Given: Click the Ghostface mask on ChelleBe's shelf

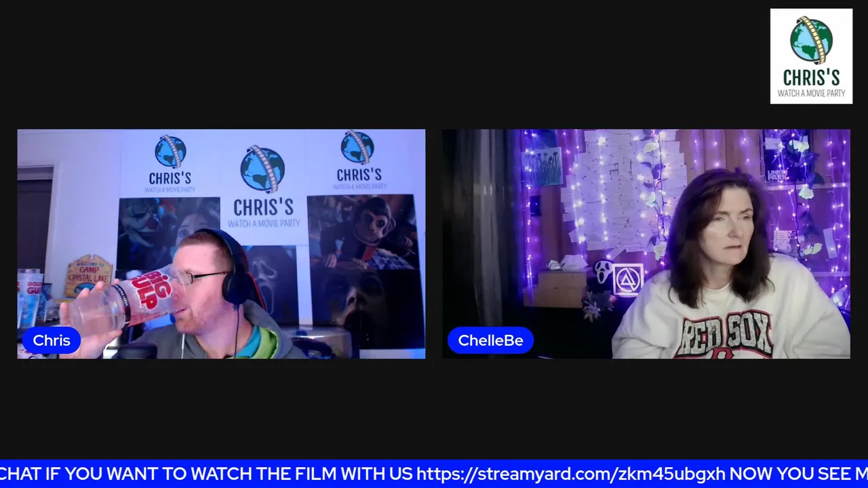Looking at the screenshot, I should coord(604,271).
